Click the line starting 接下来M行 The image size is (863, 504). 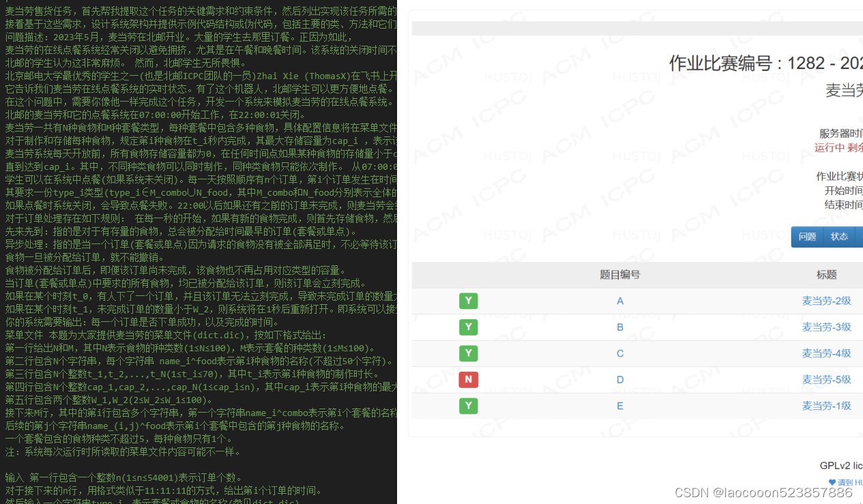tap(201, 413)
